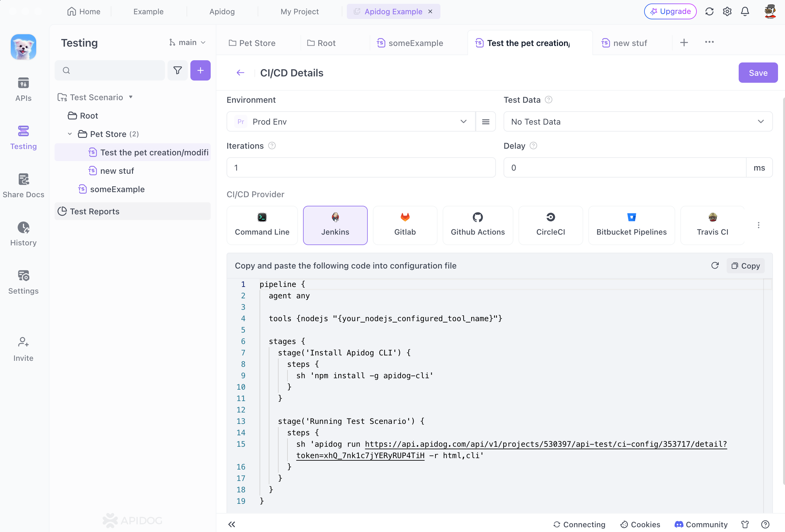Click the Testing sidebar panel icon
Viewport: 785px width, 532px height.
[23, 131]
